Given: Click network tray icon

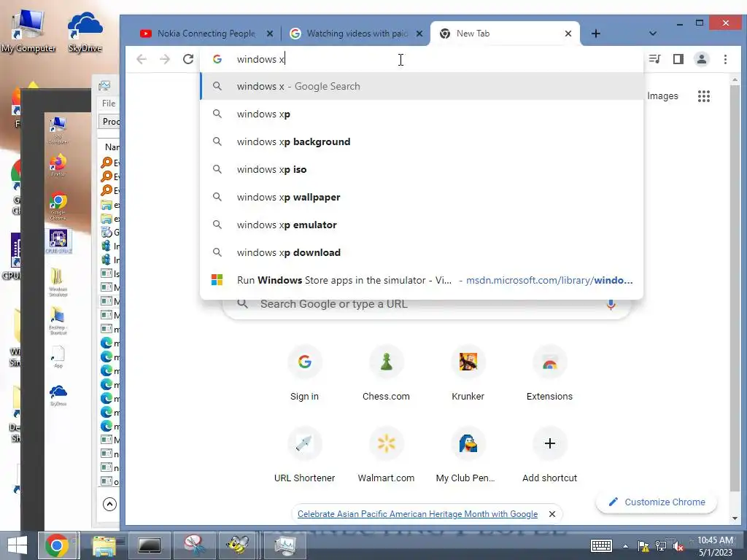Looking at the screenshot, I should (x=661, y=546).
